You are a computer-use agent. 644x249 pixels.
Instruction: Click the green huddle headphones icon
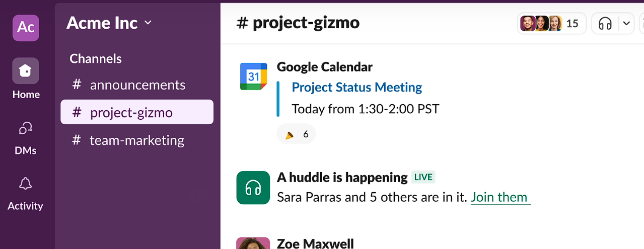[253, 188]
